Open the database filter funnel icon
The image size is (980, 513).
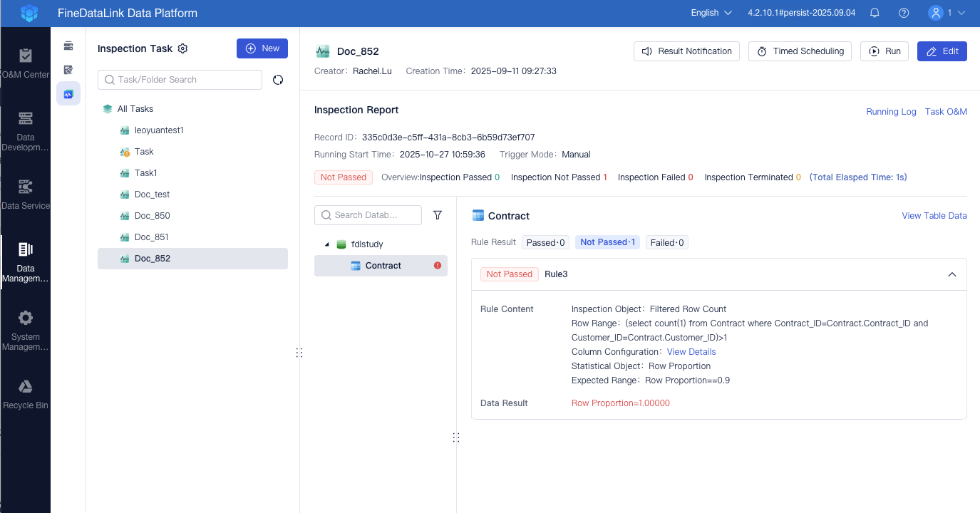click(438, 215)
